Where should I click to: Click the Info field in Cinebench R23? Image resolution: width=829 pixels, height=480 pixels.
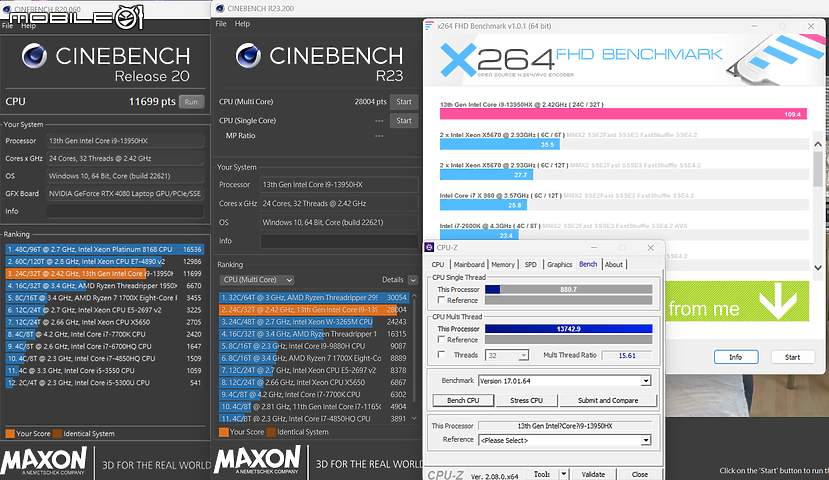339,241
